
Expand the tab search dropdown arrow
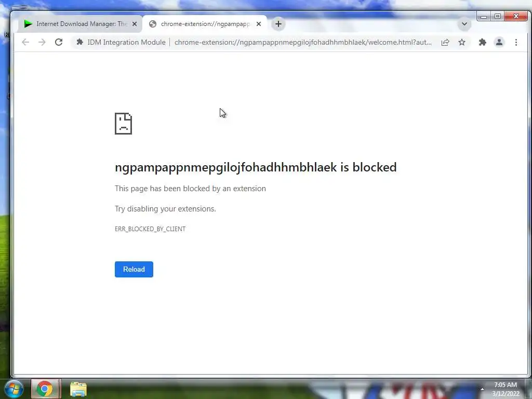[x=464, y=24]
